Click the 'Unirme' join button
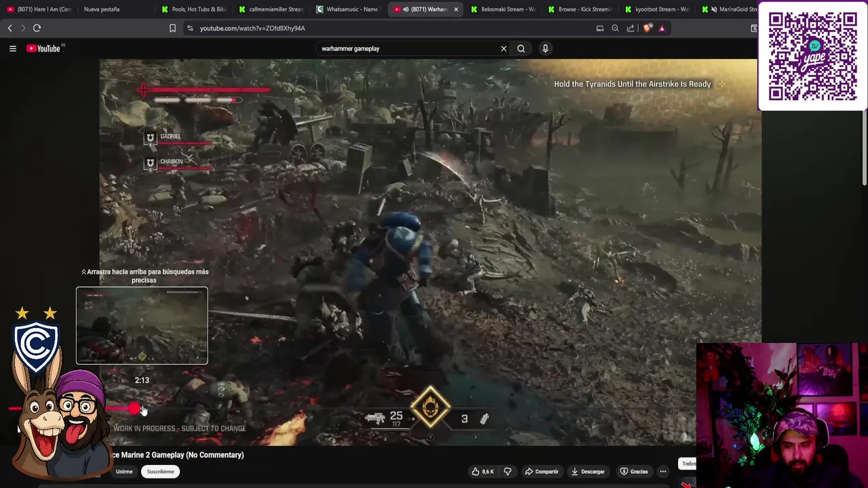 click(x=124, y=472)
